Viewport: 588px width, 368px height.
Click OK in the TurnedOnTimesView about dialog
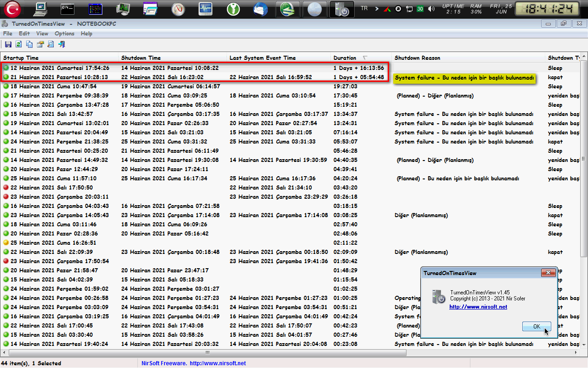537,327
